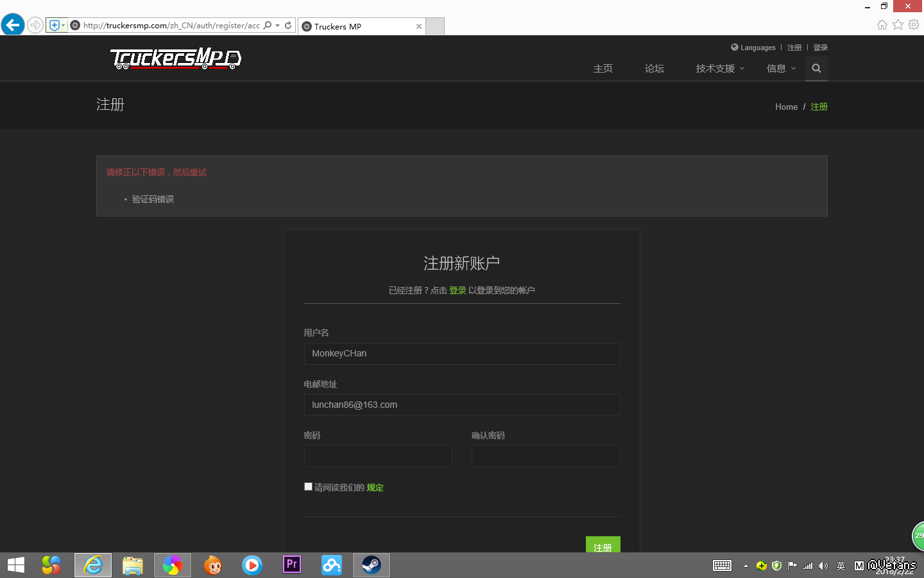924x578 pixels.
Task: Open the orange monkey app in taskbar
Action: (x=212, y=565)
